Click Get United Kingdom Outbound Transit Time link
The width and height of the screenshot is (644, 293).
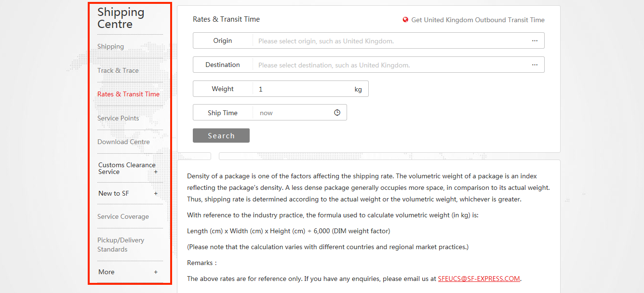click(x=478, y=20)
